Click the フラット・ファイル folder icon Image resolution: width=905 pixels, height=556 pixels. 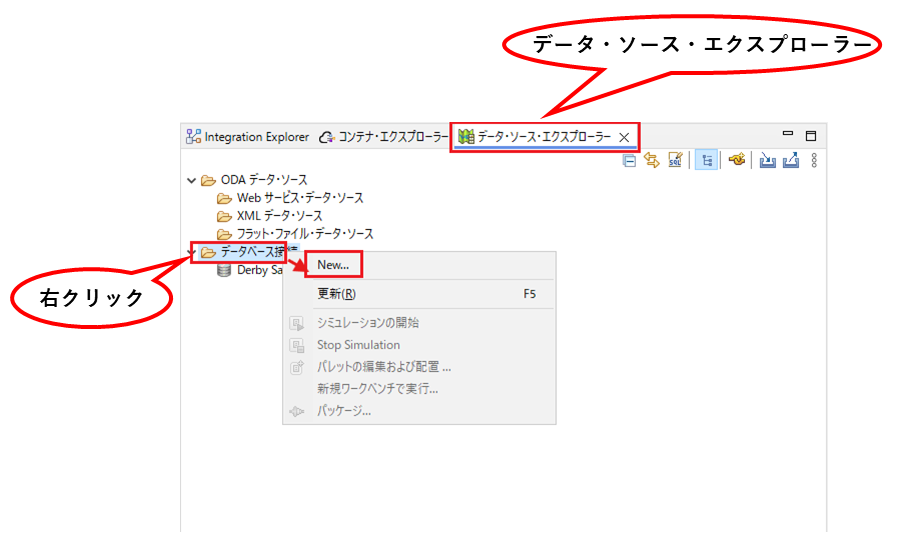coord(225,234)
